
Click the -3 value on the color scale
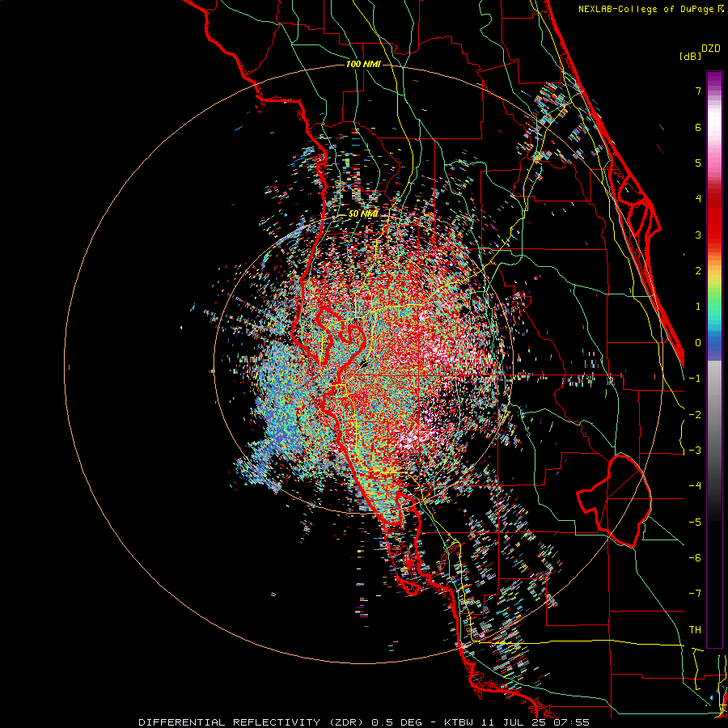point(695,451)
